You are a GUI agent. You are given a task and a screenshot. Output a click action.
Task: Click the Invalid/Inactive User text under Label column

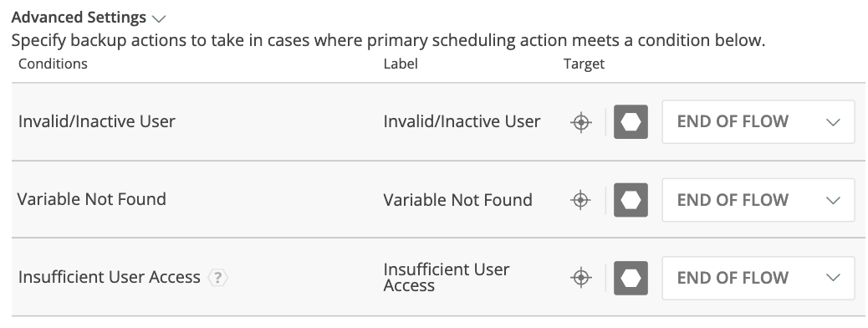coord(462,122)
